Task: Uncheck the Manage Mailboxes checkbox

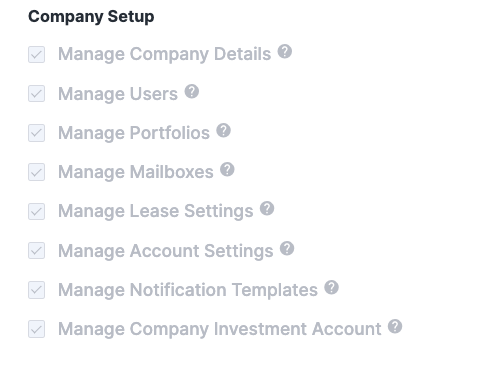Action: [36, 172]
